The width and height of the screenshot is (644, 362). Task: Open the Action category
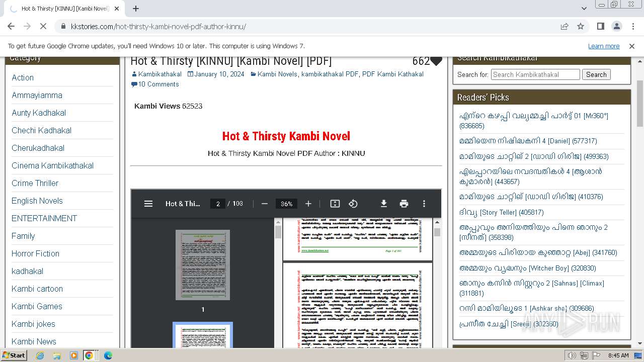click(23, 77)
